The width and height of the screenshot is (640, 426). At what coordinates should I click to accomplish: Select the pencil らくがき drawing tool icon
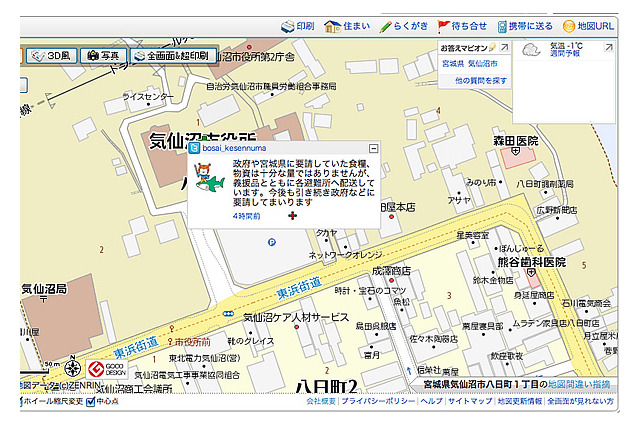tap(385, 27)
